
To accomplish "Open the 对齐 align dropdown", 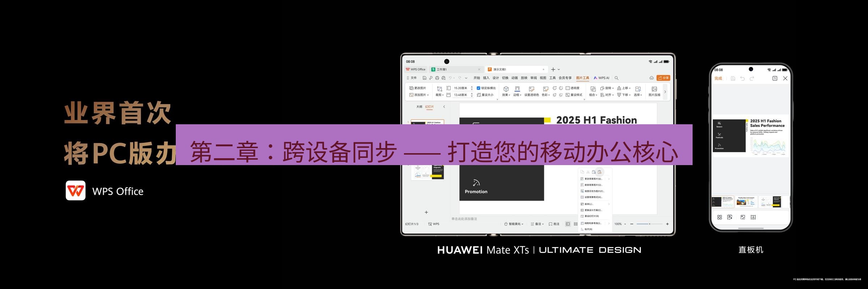I will [607, 95].
